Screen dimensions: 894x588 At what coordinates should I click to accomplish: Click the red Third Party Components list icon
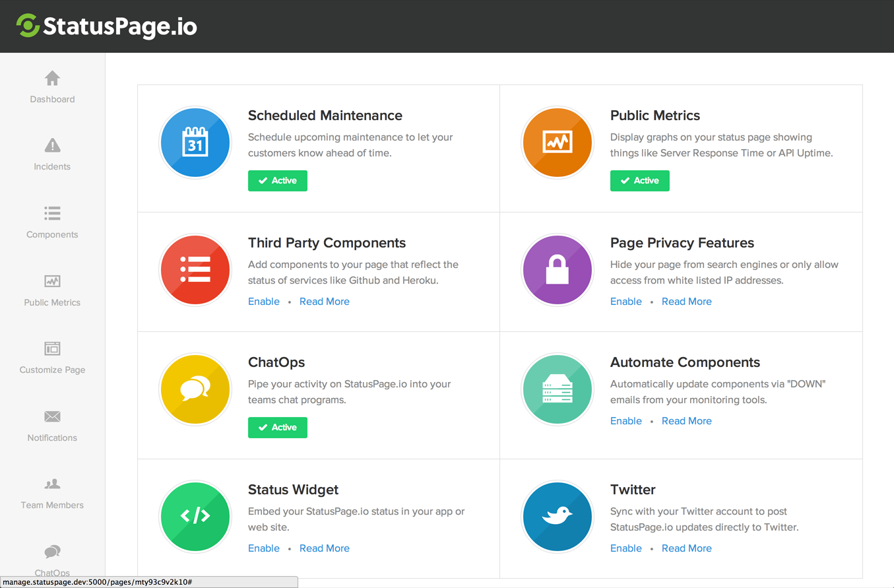195,270
